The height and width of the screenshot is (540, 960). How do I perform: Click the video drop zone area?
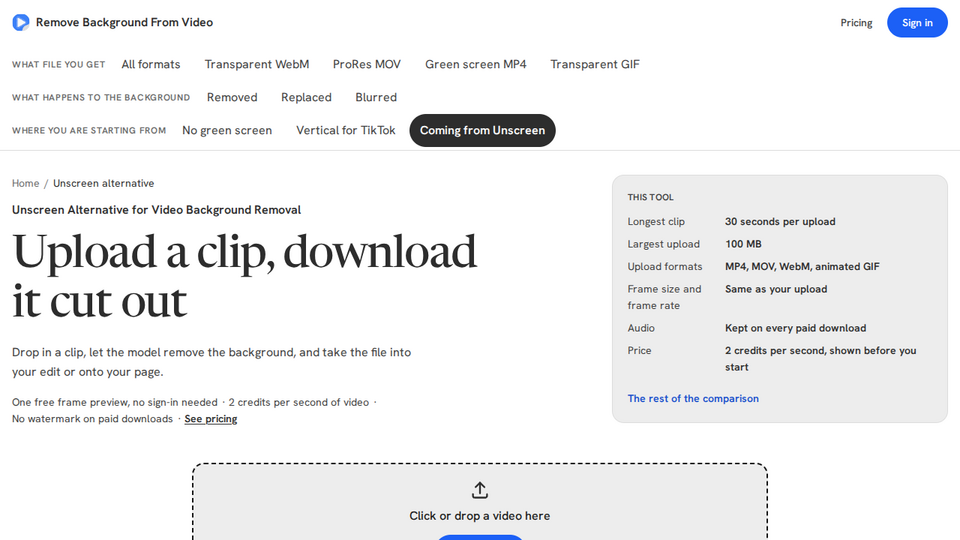point(480,502)
